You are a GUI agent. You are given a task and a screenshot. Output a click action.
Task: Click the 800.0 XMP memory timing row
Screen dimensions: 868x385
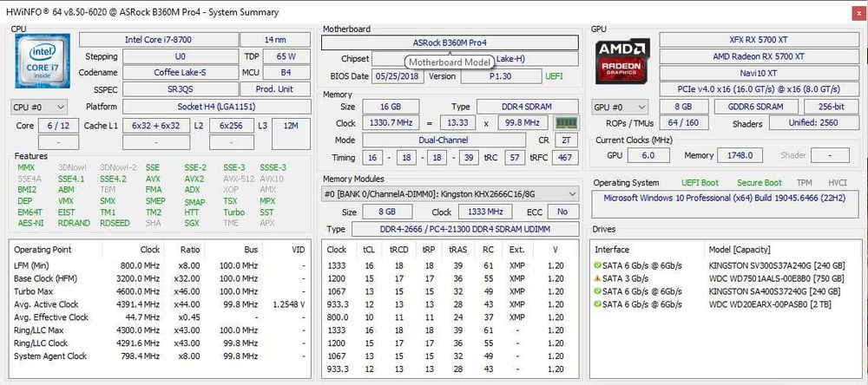pyautogui.click(x=450, y=317)
